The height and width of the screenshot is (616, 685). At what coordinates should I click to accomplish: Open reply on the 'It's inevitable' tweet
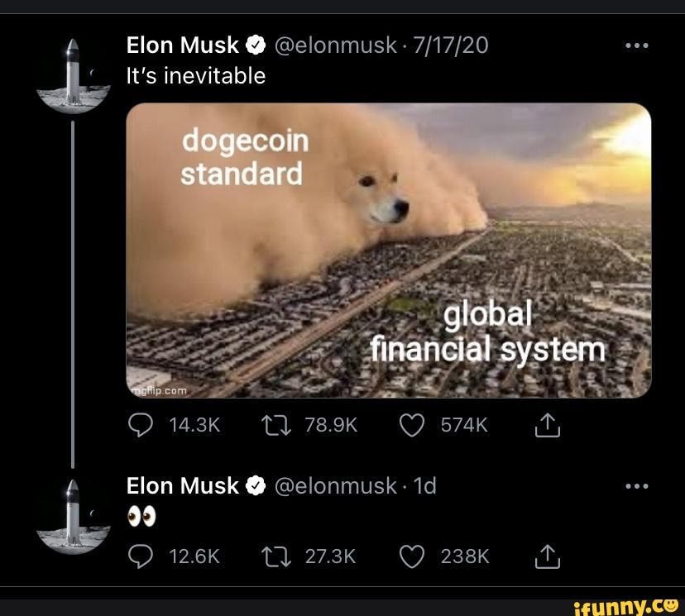click(x=141, y=425)
